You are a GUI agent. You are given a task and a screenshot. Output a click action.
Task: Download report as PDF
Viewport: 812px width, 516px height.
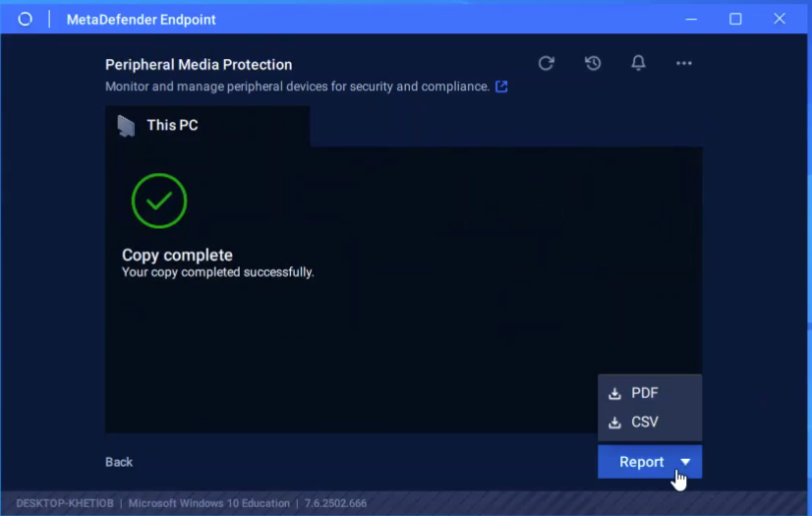point(650,393)
